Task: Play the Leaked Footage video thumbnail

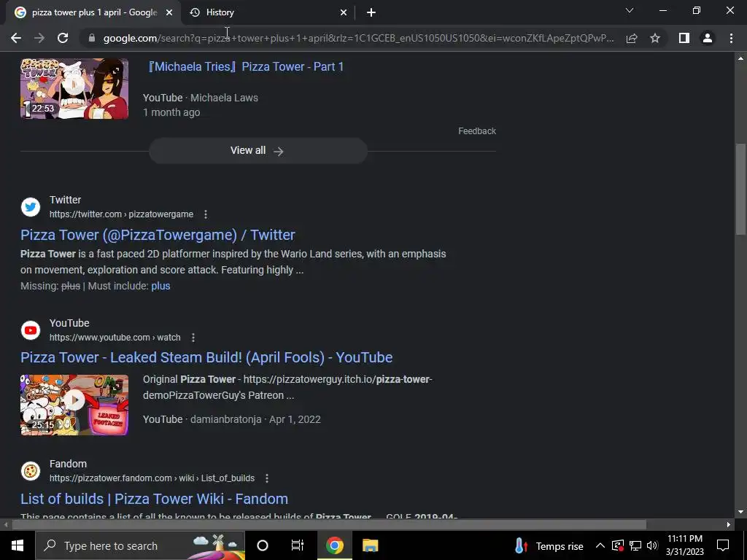Action: tap(74, 405)
